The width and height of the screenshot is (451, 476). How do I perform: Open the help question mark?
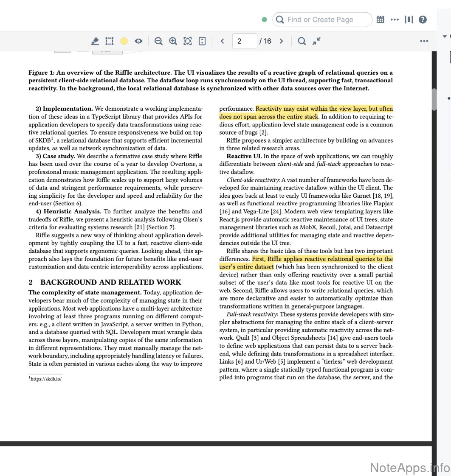click(x=423, y=20)
